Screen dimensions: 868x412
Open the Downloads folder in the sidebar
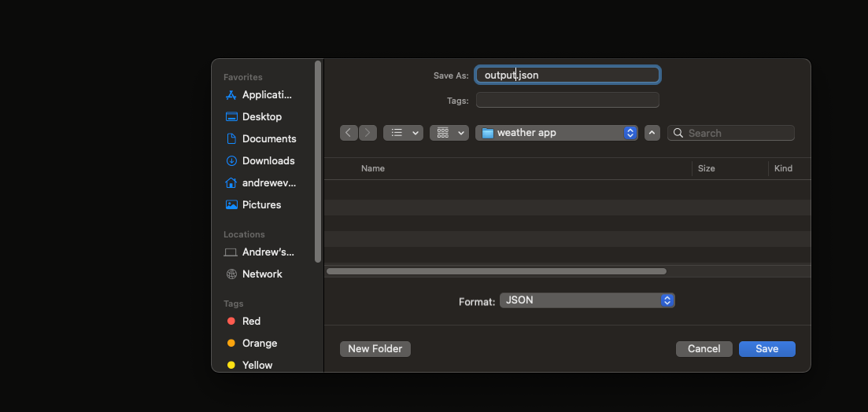coord(268,160)
